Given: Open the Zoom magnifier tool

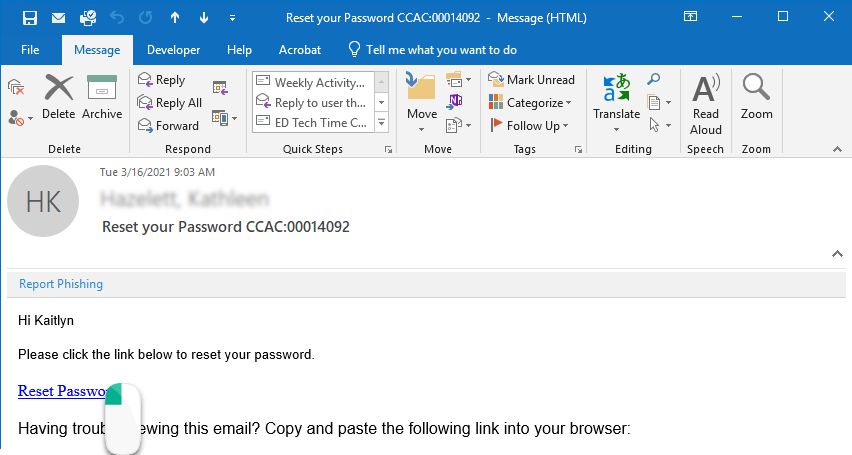Looking at the screenshot, I should pyautogui.click(x=756, y=97).
